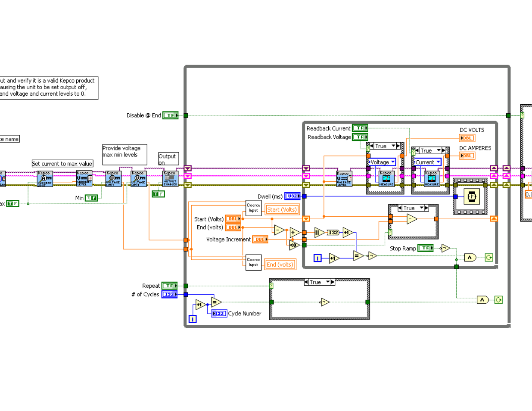Click the Less Than Zero comparison node
The image size is (532, 411).
[x=295, y=245]
